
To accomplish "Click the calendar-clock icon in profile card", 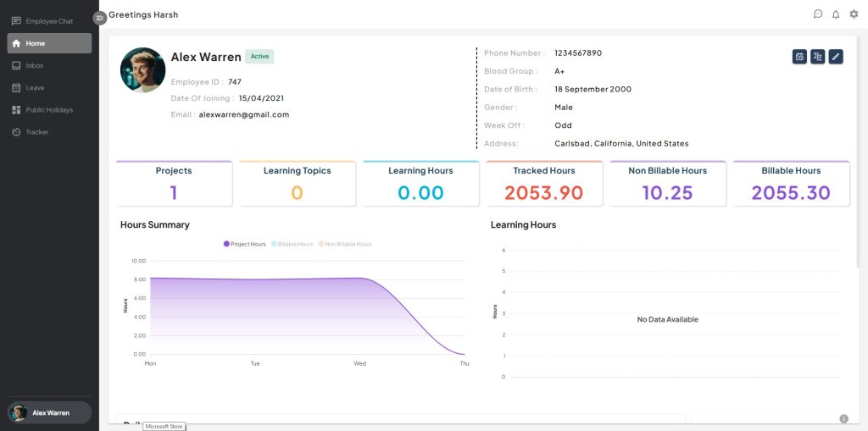I will [799, 57].
